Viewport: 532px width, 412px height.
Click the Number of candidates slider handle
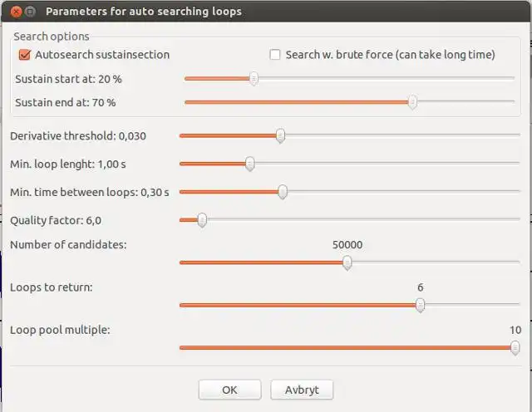[x=347, y=262]
